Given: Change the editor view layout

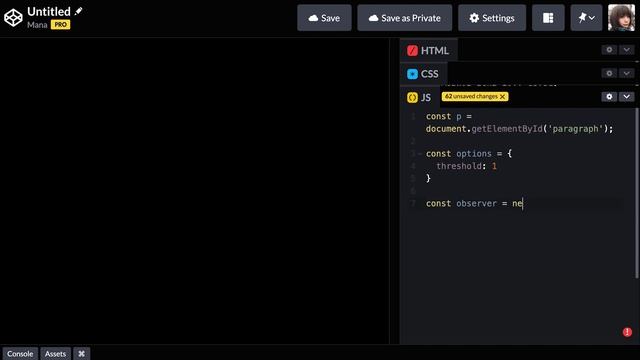Looking at the screenshot, I should 548,18.
